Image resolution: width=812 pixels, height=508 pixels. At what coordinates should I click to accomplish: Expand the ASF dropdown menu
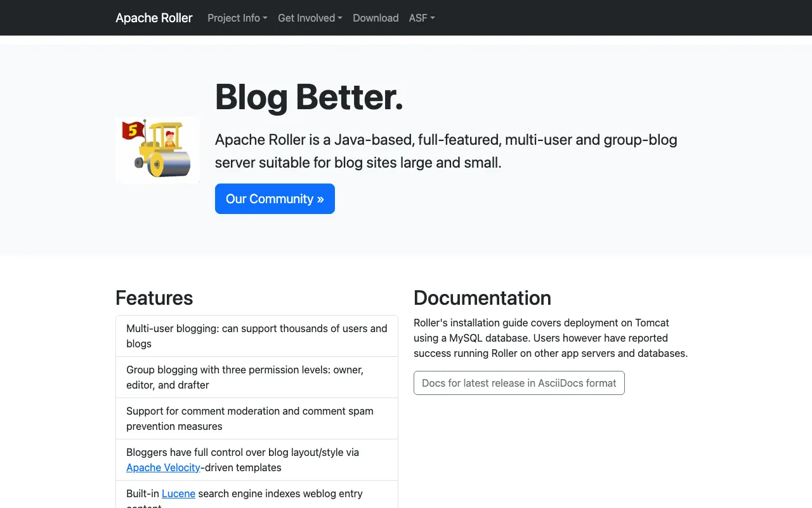(422, 18)
